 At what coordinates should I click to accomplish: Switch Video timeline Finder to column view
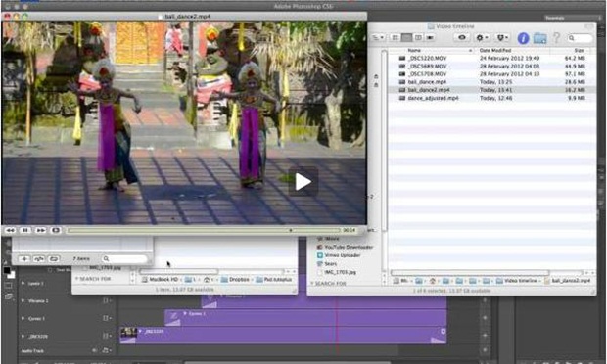(418, 37)
